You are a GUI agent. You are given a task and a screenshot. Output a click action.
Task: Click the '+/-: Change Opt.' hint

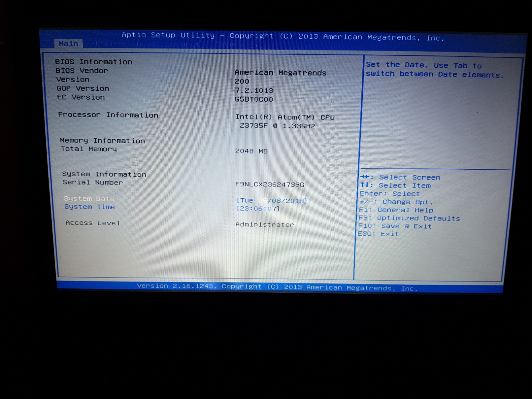pos(396,202)
